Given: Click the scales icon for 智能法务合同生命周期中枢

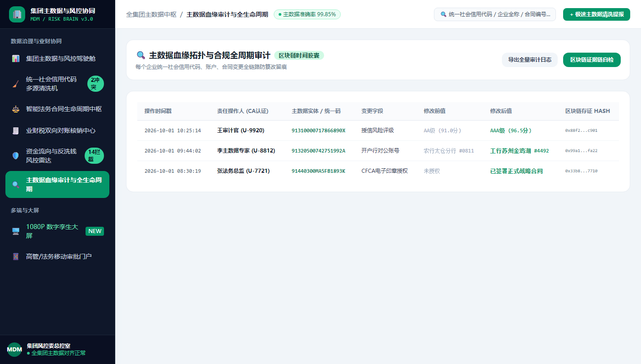Looking at the screenshot, I should pyautogui.click(x=16, y=109).
